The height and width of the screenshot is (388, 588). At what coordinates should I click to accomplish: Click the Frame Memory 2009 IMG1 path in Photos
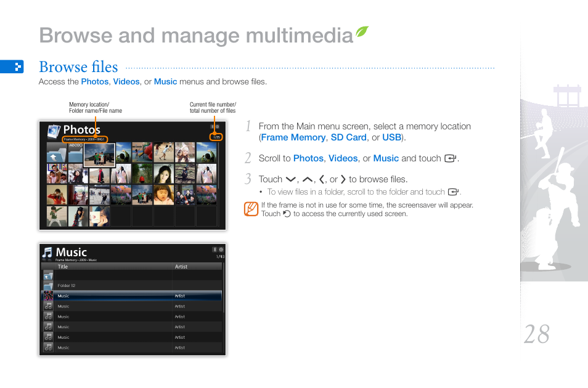[x=85, y=139]
